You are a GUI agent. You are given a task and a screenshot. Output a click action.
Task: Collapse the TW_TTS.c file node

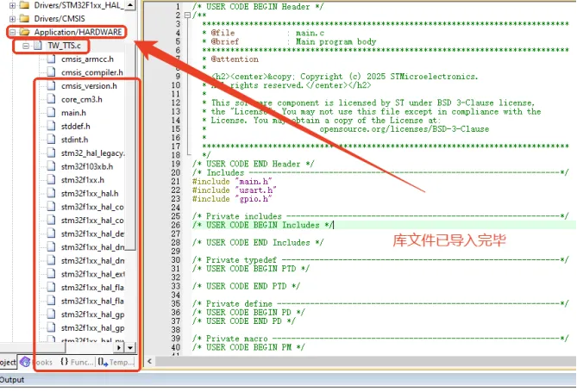25,46
